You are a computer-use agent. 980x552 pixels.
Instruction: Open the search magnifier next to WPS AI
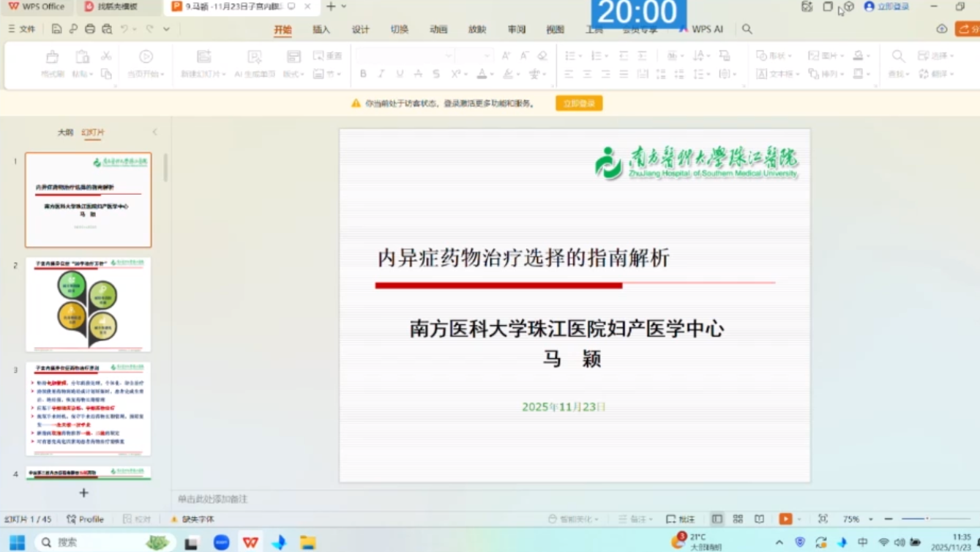pyautogui.click(x=747, y=29)
